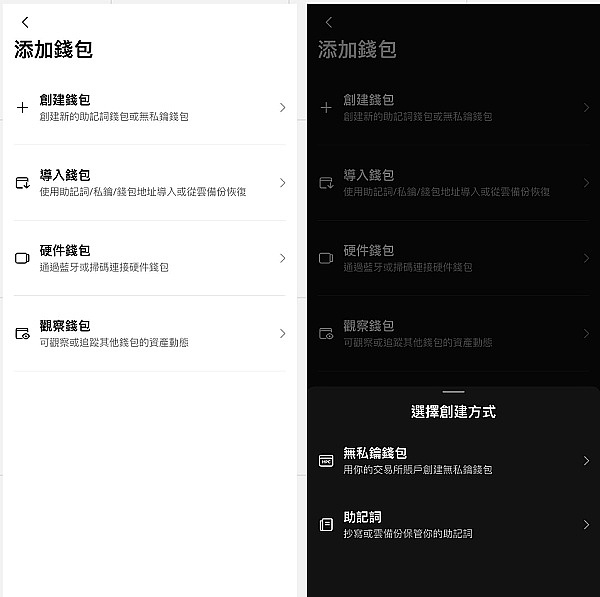Viewport: 600px width, 597px height.
Task: Click the 硬件錢包 hardware wallet icon
Action: 22,258
